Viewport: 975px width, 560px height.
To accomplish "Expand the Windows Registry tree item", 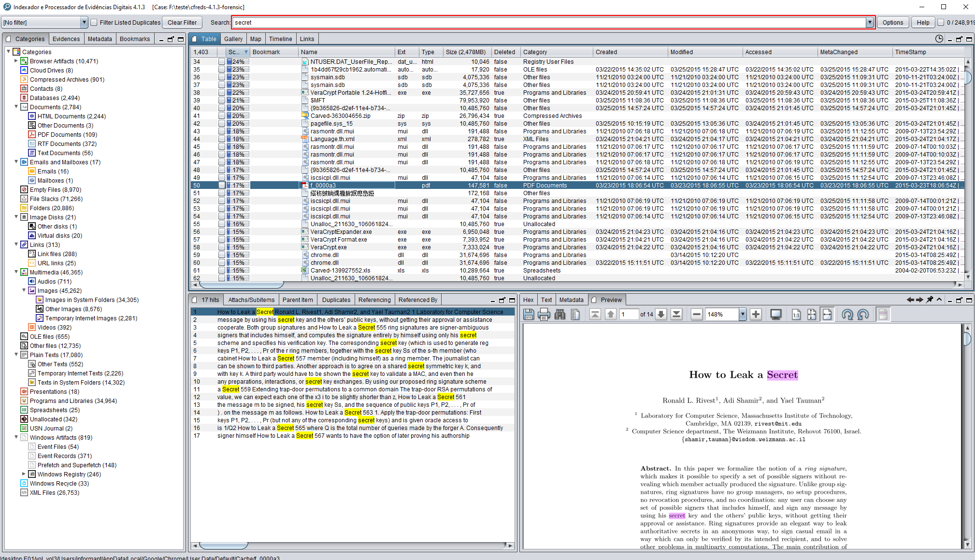I will point(24,474).
